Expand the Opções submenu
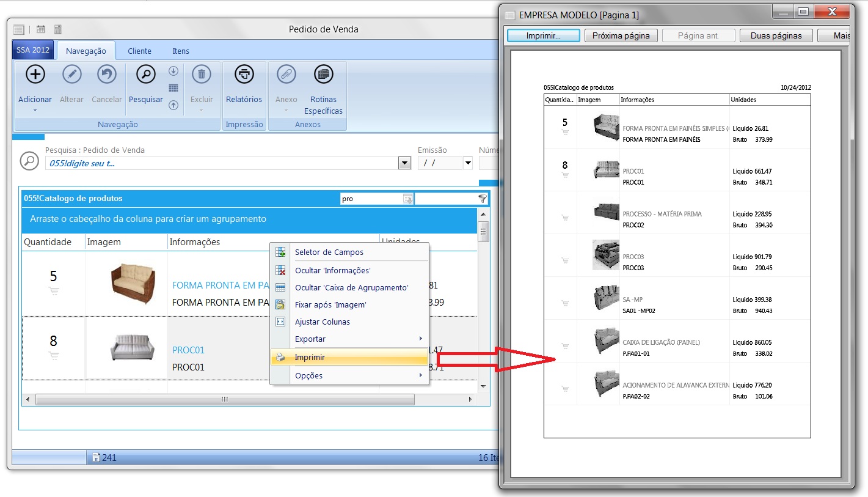The width and height of the screenshot is (868, 497). point(421,375)
